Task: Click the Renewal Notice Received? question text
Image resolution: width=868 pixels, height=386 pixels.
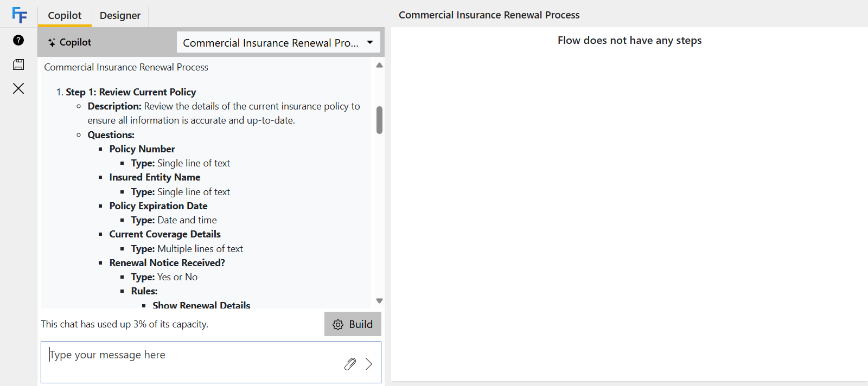Action: (x=167, y=263)
